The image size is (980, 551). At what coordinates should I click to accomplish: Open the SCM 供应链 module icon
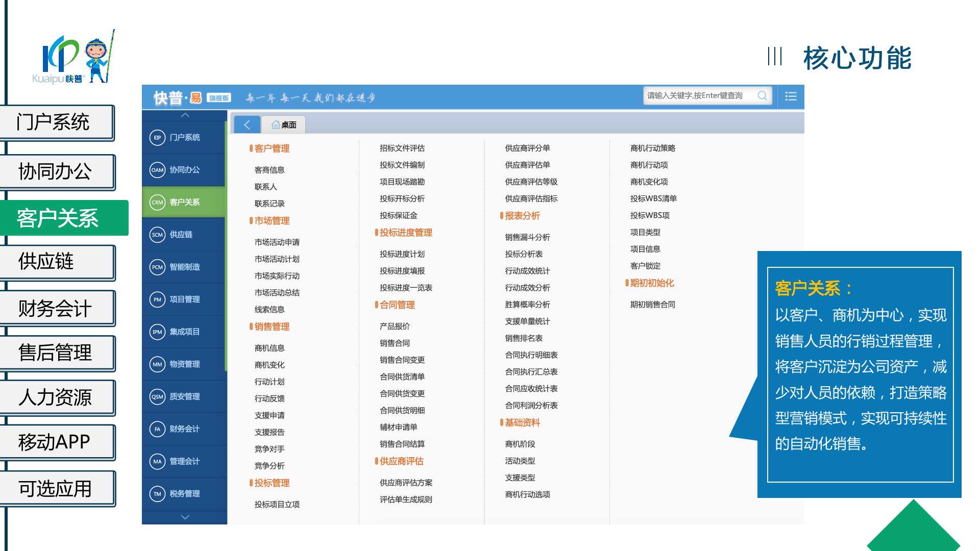coord(157,235)
